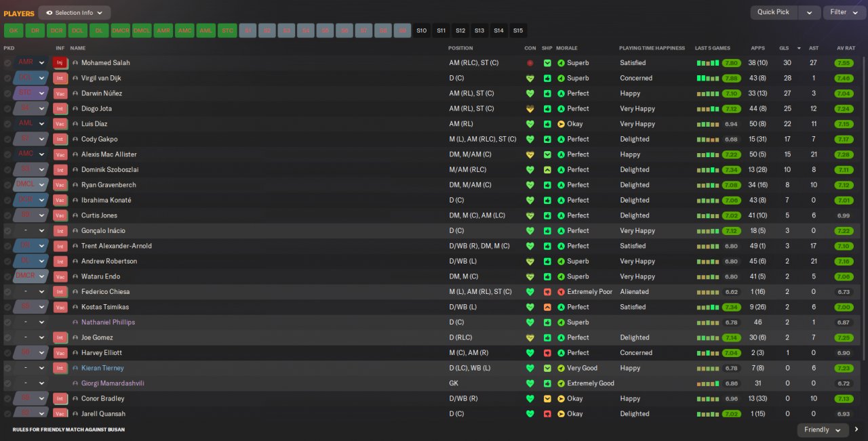868x441 pixels.
Task: Click the next arrow beside the Friendly dropdown
Action: (856, 429)
